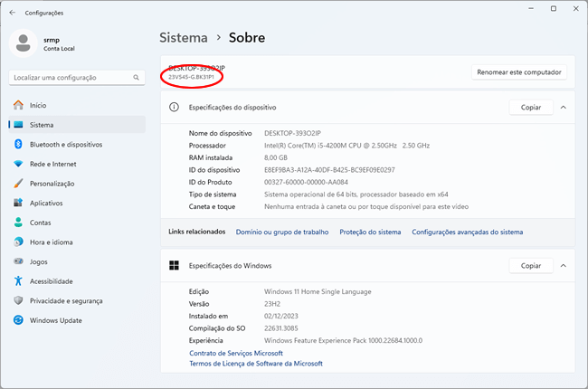Open Termos de Licença de Software link
Image resolution: width=588 pixels, height=389 pixels.
[x=256, y=364]
